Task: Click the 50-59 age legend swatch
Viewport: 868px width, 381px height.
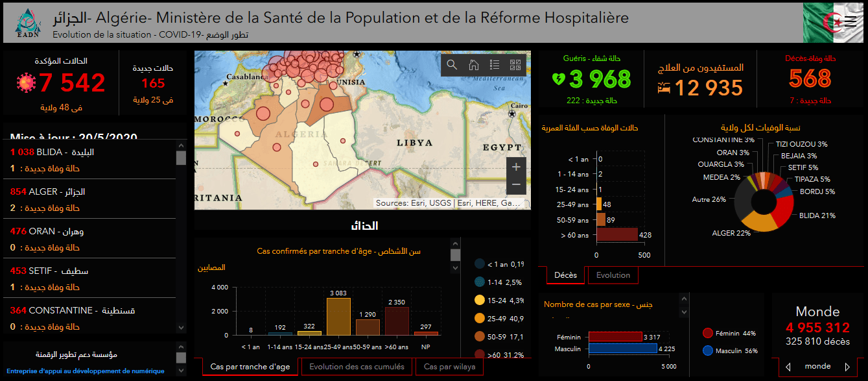Action: click(x=480, y=337)
